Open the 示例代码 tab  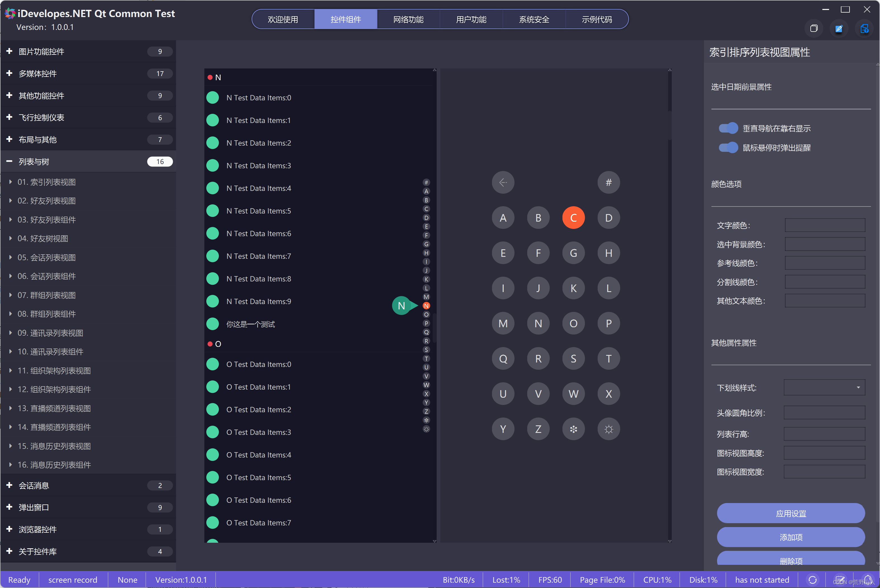click(x=597, y=19)
